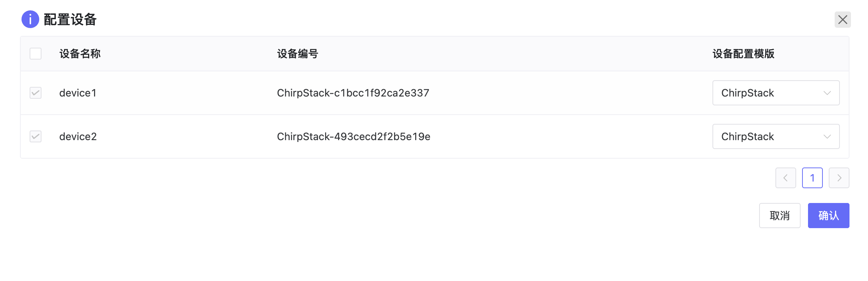Click the dropdown chevron arrow in device2 row

(x=827, y=136)
